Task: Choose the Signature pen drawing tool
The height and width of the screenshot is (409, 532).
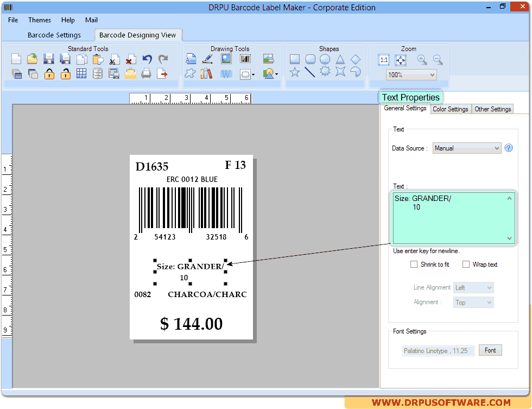Action: tap(207, 59)
